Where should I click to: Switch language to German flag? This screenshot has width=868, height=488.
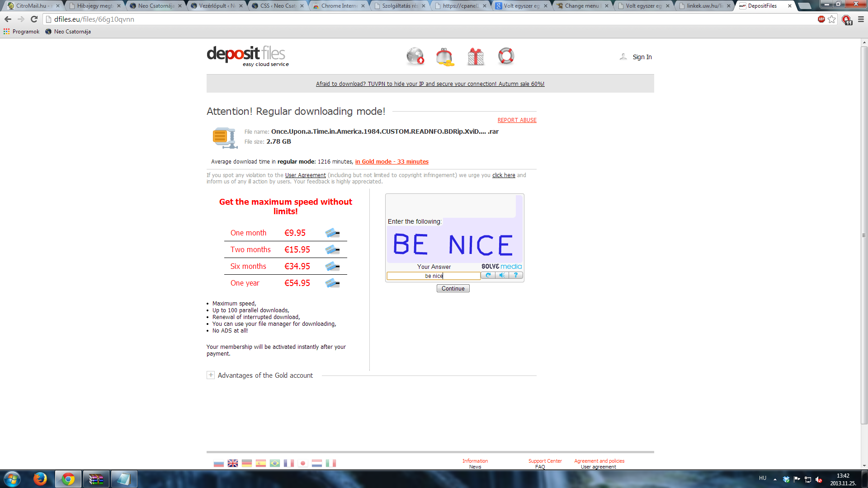coord(247,463)
